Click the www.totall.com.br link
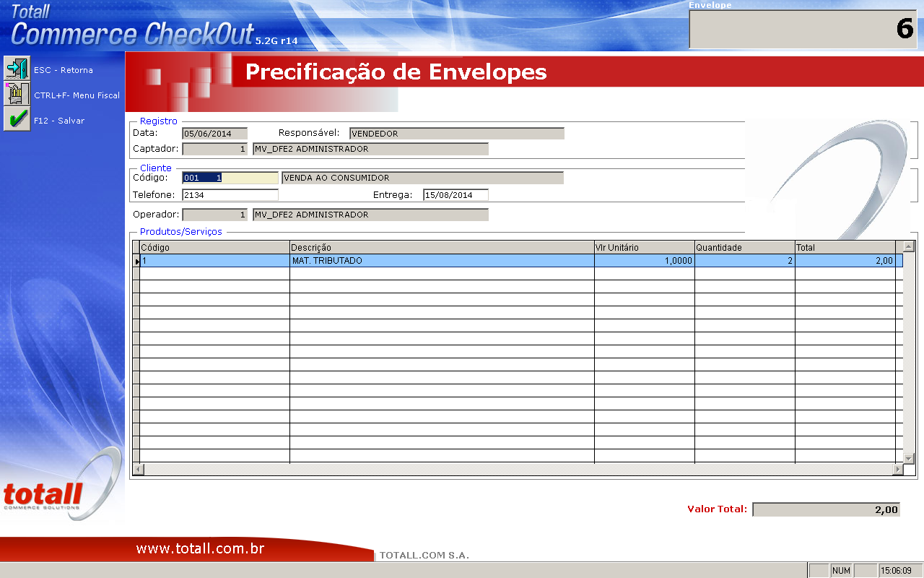924x578 pixels. click(200, 549)
